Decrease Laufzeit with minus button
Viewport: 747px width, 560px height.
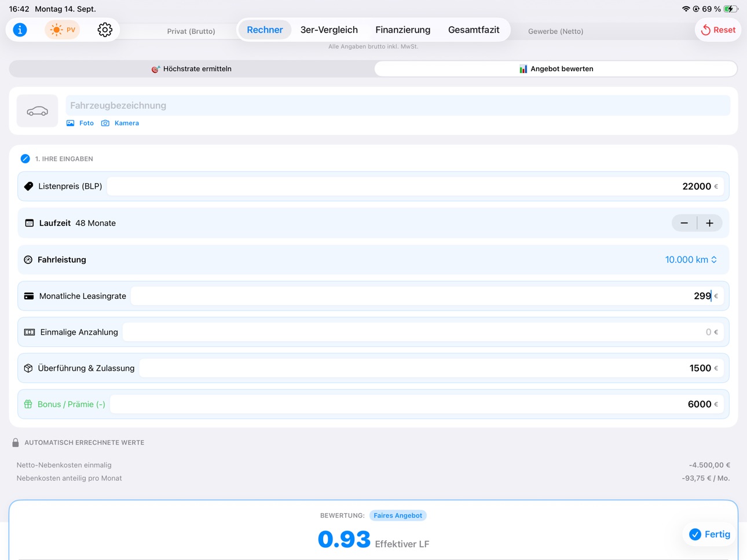[684, 223]
